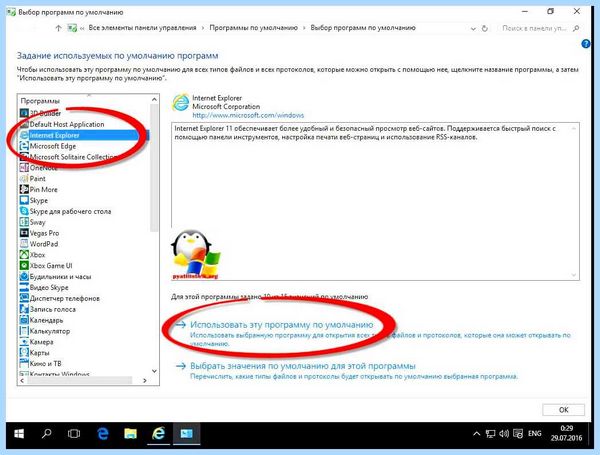
Task: Open the microsoft.com/windows hyperlink
Action: (248, 115)
